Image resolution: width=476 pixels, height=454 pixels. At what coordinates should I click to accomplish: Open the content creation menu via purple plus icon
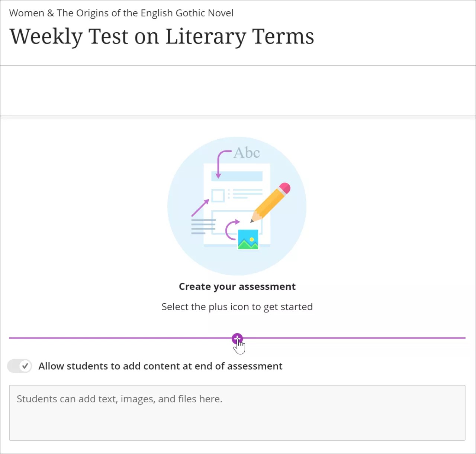(x=237, y=338)
